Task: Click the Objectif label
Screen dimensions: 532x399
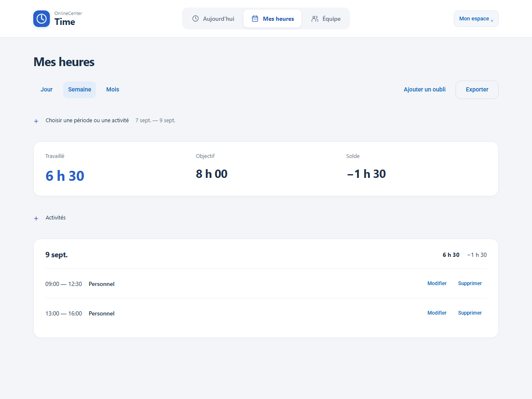Action: [x=205, y=156]
